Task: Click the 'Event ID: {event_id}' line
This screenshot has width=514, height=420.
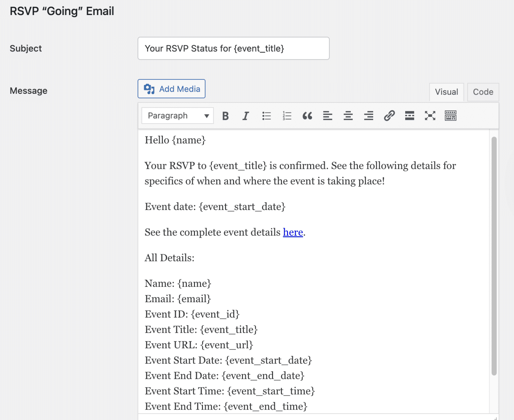Action: click(x=192, y=314)
